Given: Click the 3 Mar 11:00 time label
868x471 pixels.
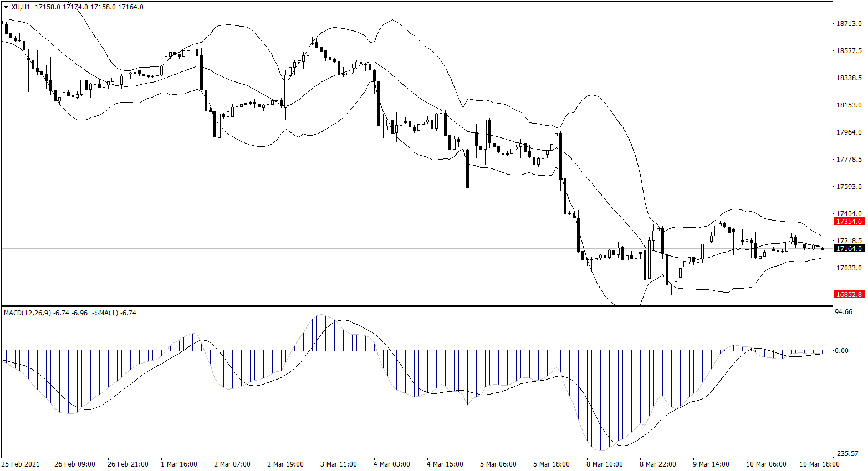Looking at the screenshot, I should [x=338, y=464].
